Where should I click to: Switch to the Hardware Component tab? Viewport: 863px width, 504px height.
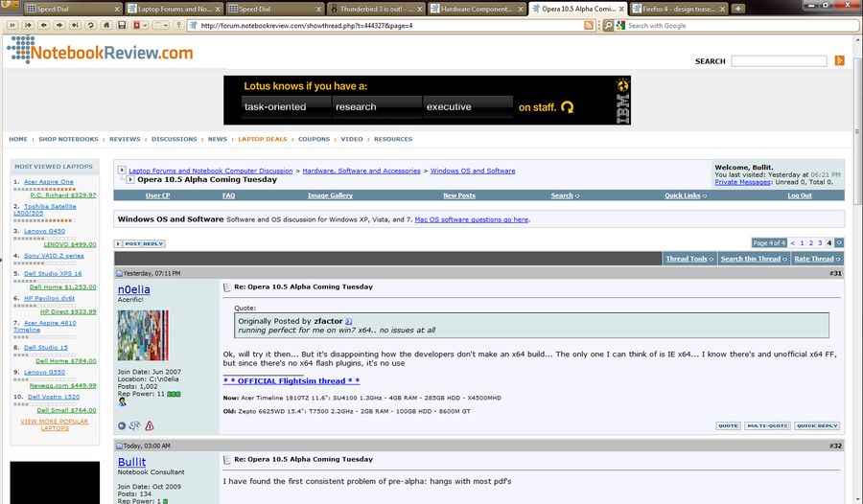[x=477, y=9]
